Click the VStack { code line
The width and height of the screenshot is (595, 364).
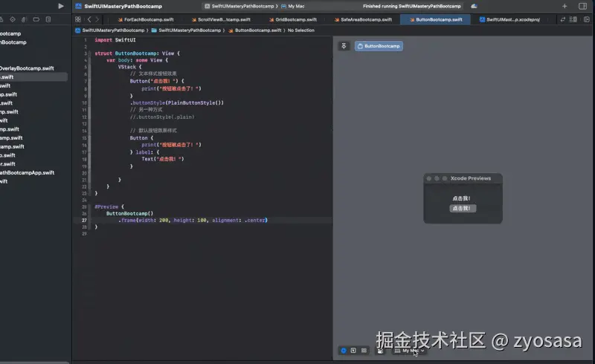point(129,67)
